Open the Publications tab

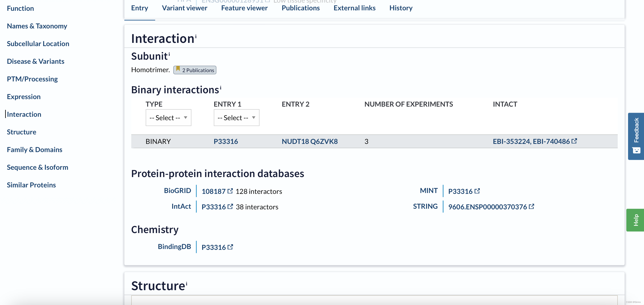click(x=300, y=8)
